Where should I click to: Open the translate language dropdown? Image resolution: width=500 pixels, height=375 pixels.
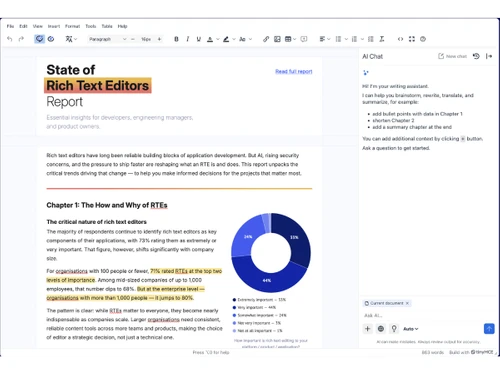71,39
